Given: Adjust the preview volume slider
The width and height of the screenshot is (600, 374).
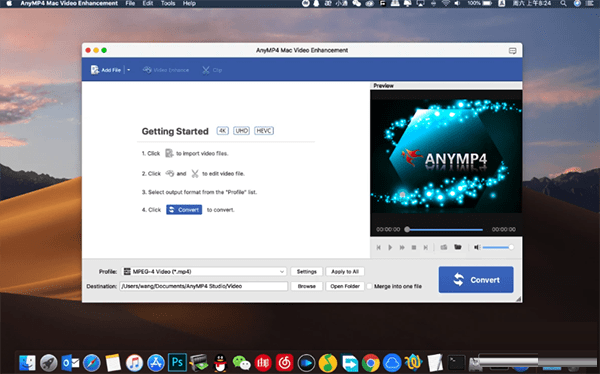Looking at the screenshot, I should [498, 248].
